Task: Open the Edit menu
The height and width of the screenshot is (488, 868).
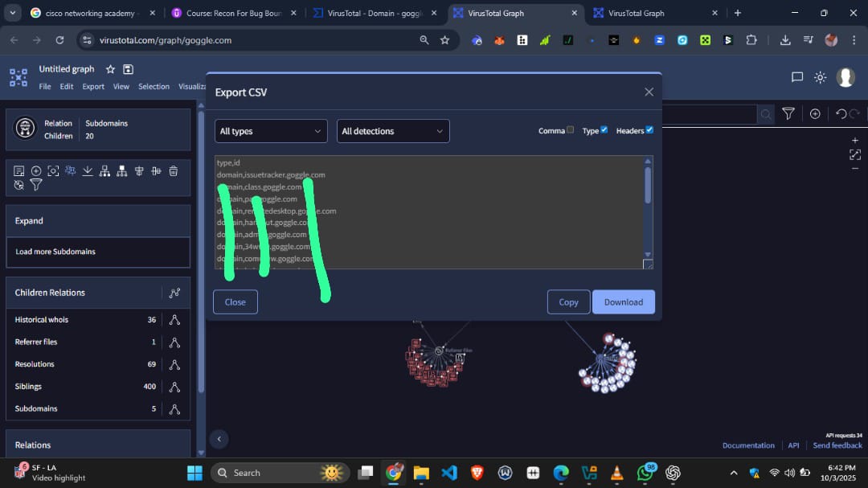Action: tap(67, 86)
